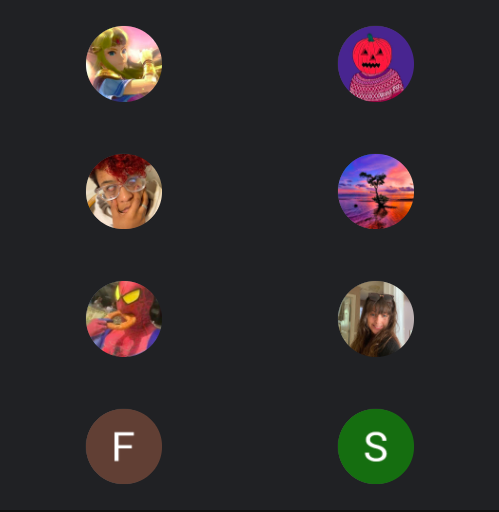View the participant wearing clear round glasses
The image size is (499, 512).
coord(124,191)
